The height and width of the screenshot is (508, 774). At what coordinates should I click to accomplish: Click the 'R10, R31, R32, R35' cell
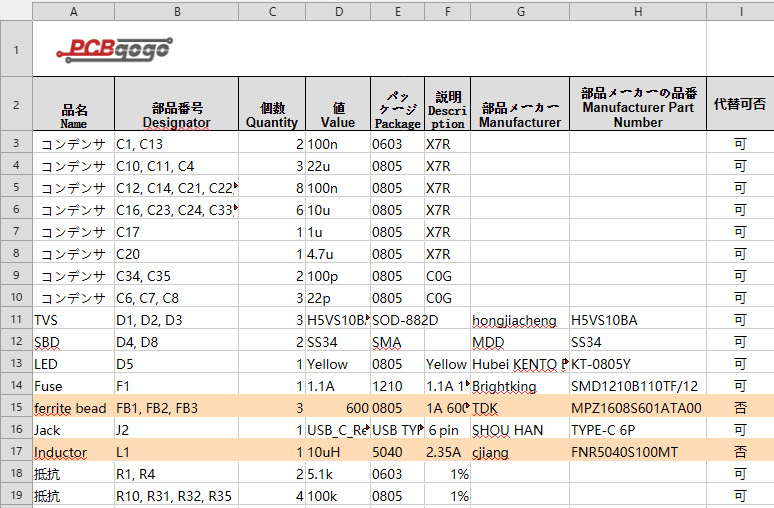[x=176, y=495]
